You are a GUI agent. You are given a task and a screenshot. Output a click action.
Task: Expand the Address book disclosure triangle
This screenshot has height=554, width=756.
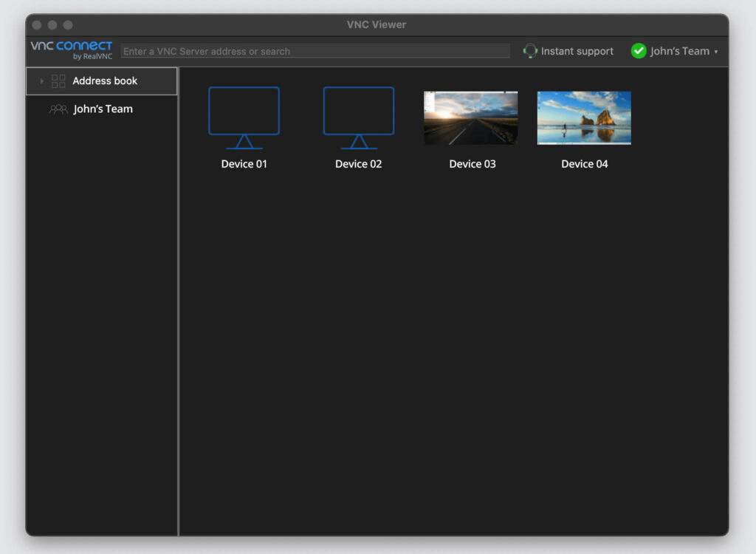[41, 81]
